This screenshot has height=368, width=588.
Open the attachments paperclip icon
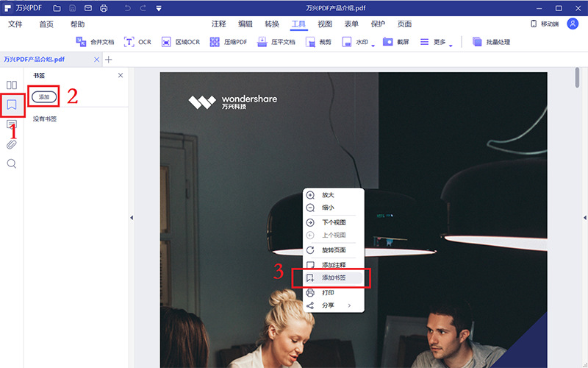(x=12, y=144)
